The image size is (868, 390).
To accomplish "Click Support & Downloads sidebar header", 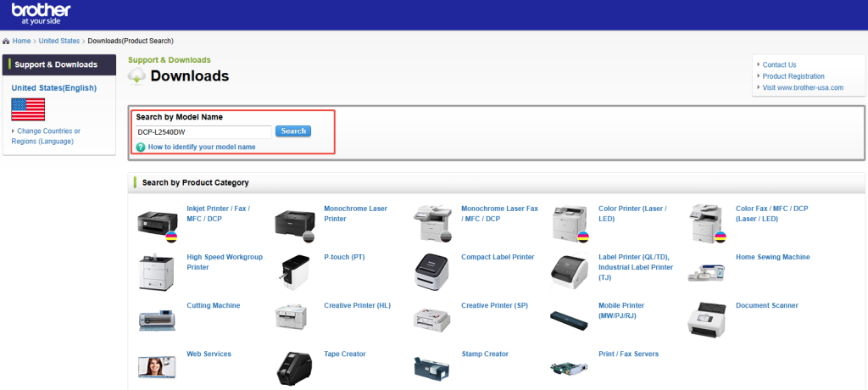I will point(59,64).
